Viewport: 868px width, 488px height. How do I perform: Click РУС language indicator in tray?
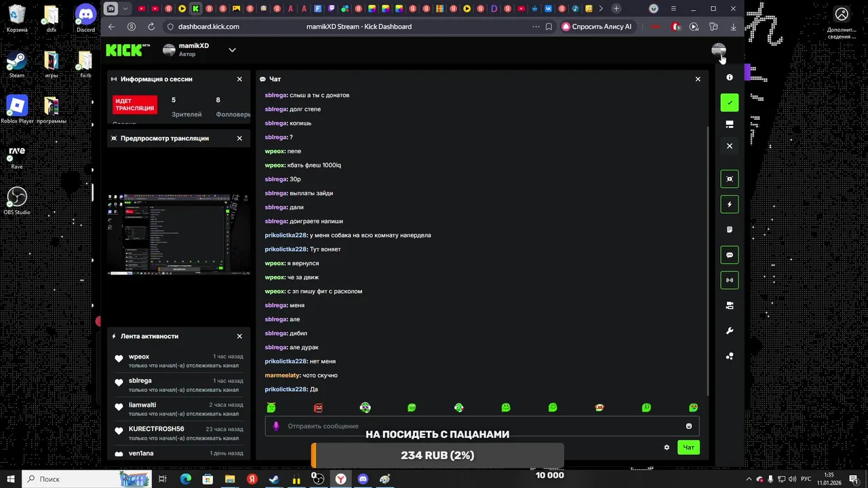click(806, 479)
